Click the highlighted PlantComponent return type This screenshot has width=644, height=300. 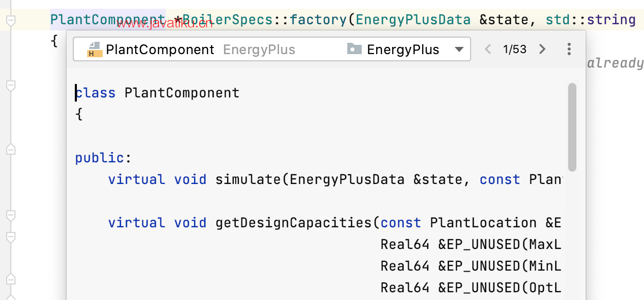[x=108, y=20]
